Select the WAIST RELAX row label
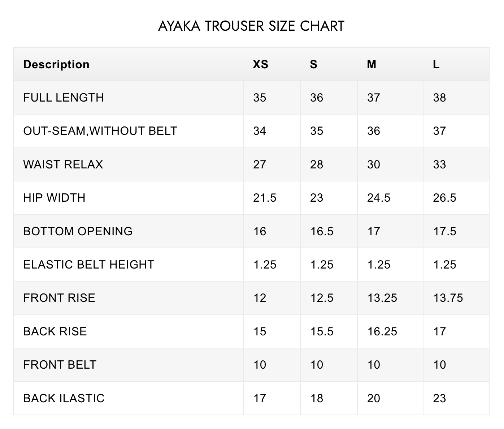504x429 pixels. pos(63,164)
